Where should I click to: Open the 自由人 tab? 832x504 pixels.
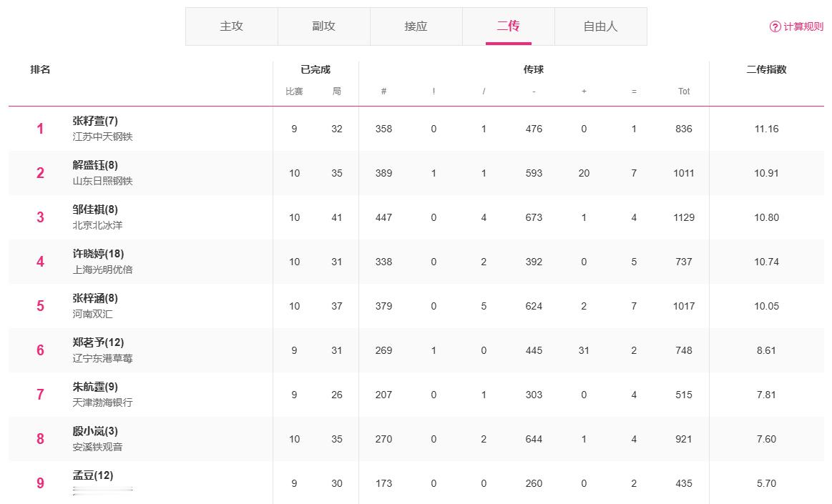pos(600,26)
